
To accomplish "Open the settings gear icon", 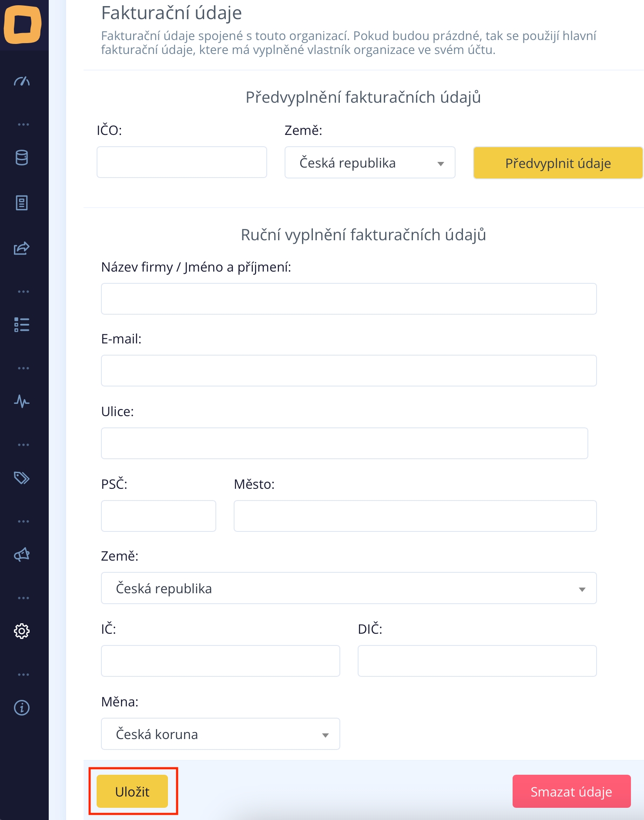I will click(22, 631).
